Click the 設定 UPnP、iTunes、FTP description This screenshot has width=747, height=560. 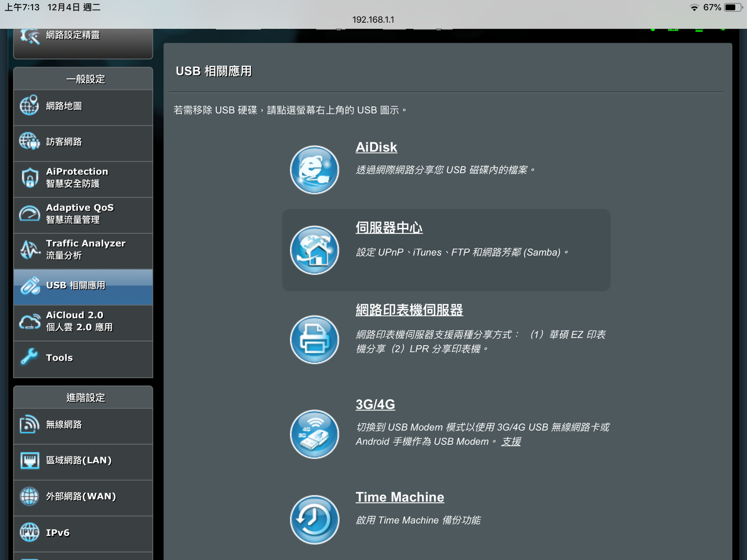[x=462, y=252]
